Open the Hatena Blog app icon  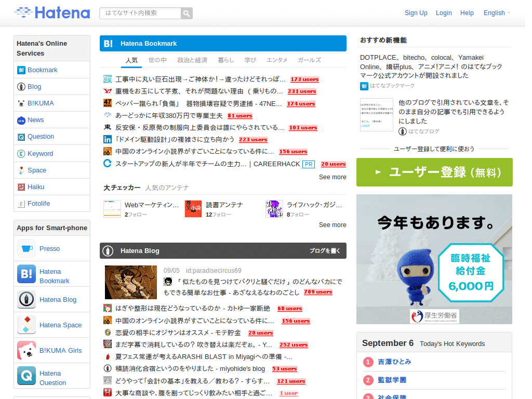[x=26, y=299]
